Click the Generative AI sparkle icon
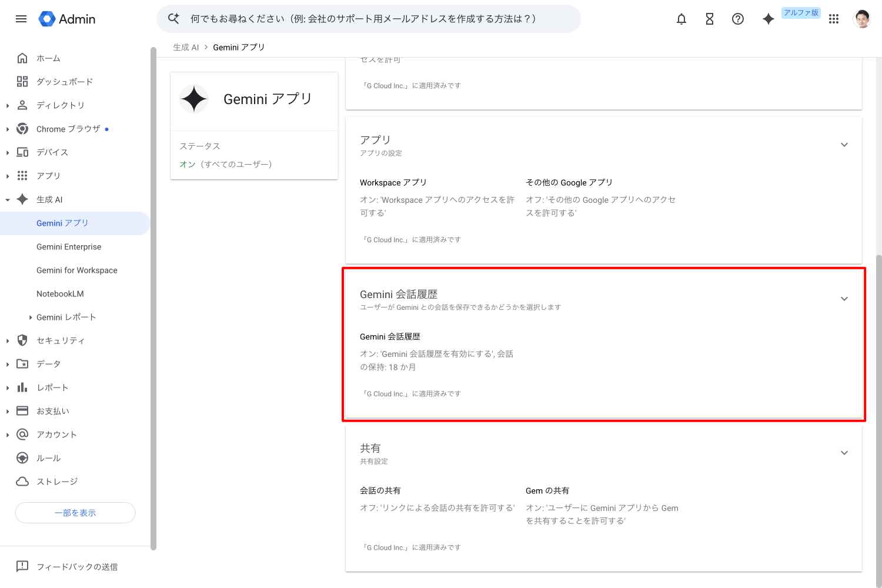The image size is (882, 588). [x=22, y=199]
